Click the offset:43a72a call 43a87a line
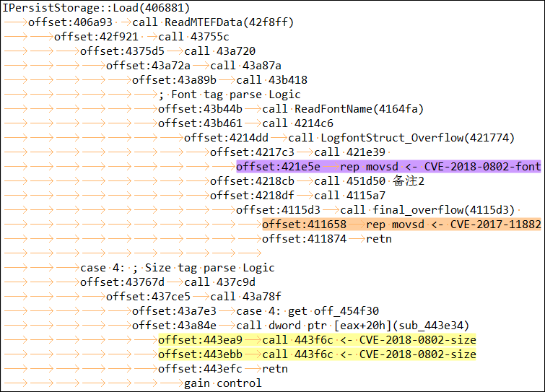This screenshot has height=392, width=545. click(193, 66)
